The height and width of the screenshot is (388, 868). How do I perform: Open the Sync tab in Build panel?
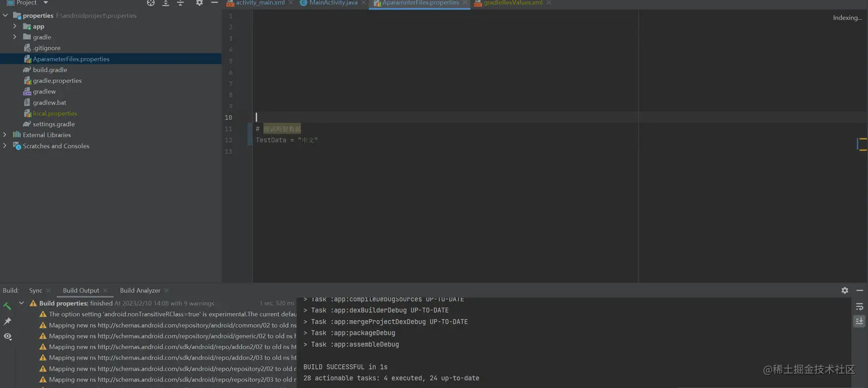pyautogui.click(x=36, y=290)
